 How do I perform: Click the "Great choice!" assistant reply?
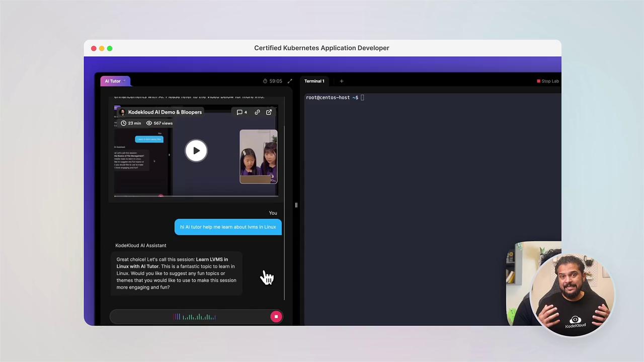point(177,274)
